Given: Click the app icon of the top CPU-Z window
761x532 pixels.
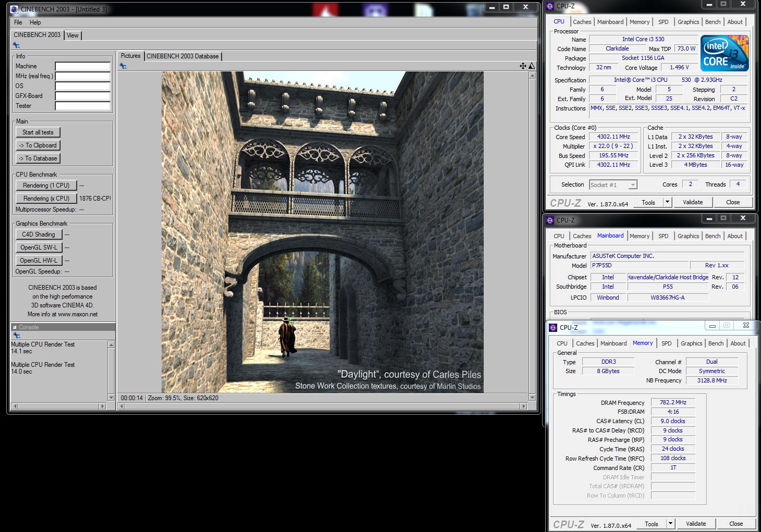Looking at the screenshot, I should pyautogui.click(x=550, y=6).
